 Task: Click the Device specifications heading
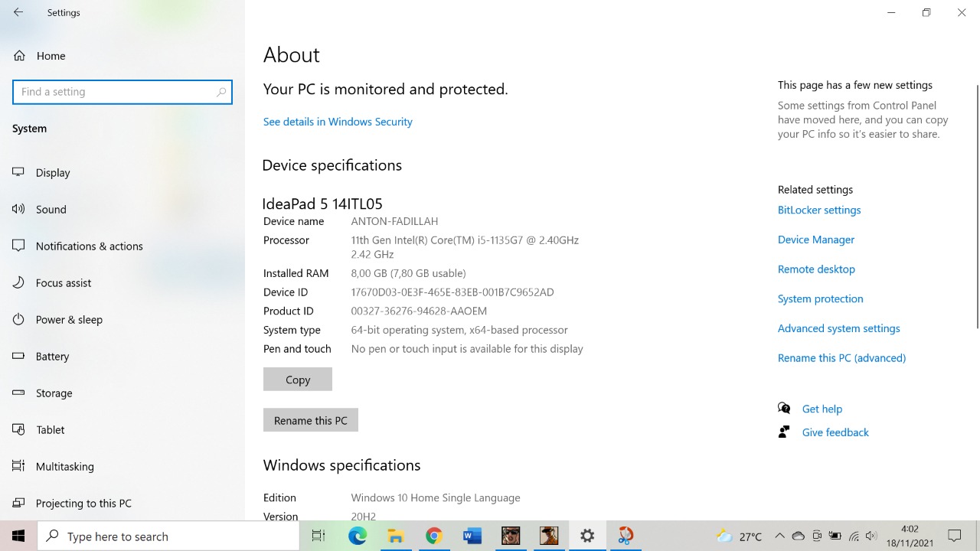(332, 165)
